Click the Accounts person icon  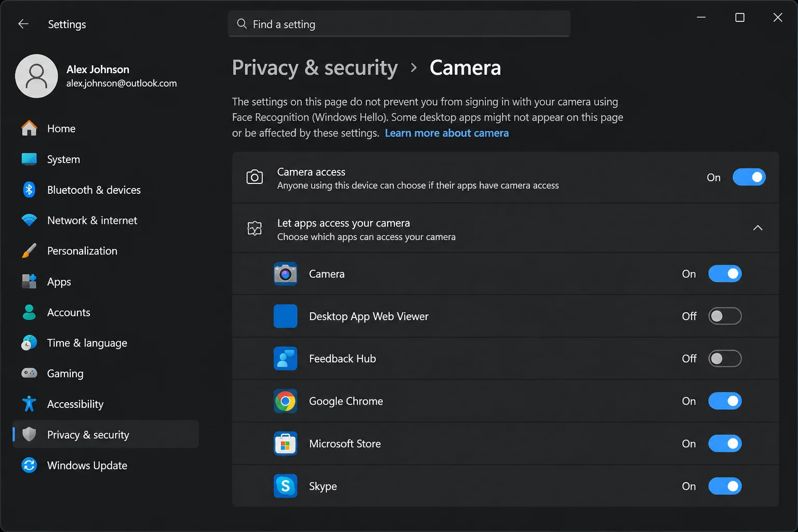click(29, 312)
